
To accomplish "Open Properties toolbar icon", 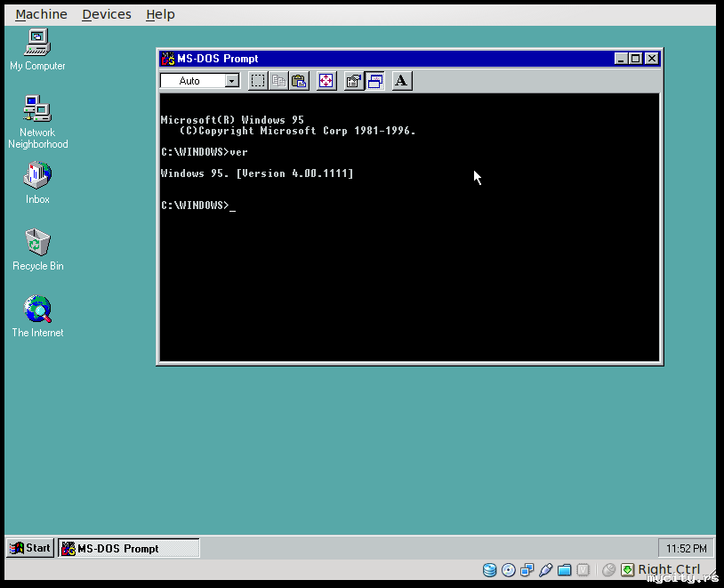I will click(x=354, y=81).
